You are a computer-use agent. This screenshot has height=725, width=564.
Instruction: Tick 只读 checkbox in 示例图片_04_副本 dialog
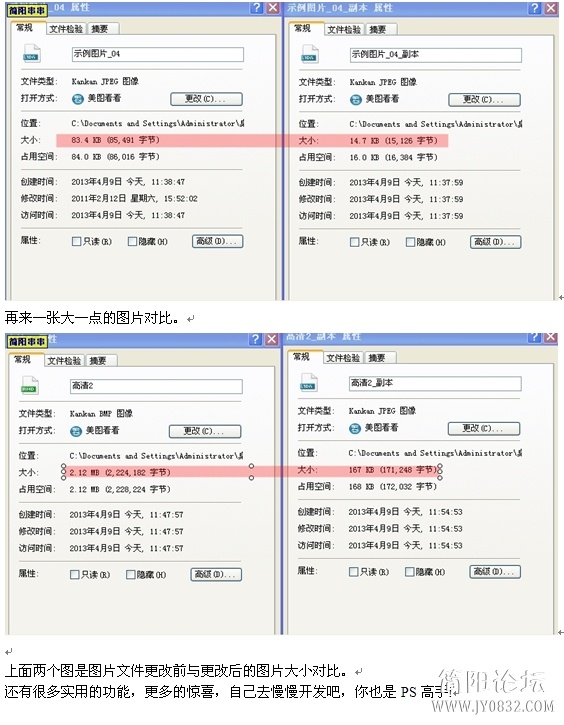(x=354, y=242)
